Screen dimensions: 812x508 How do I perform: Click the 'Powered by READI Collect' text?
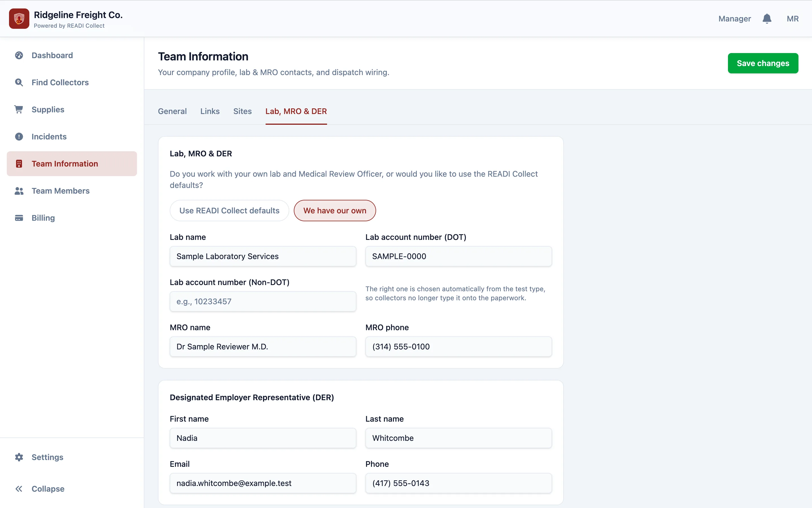(69, 26)
